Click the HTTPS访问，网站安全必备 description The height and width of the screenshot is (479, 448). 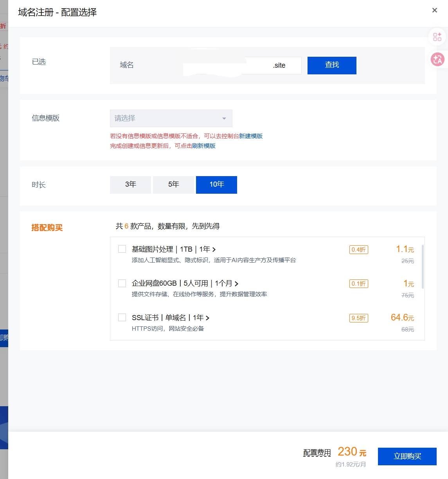168,329
